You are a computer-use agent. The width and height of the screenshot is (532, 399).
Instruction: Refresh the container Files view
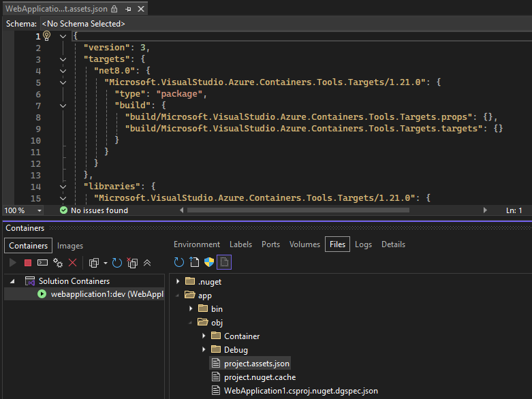pyautogui.click(x=178, y=262)
